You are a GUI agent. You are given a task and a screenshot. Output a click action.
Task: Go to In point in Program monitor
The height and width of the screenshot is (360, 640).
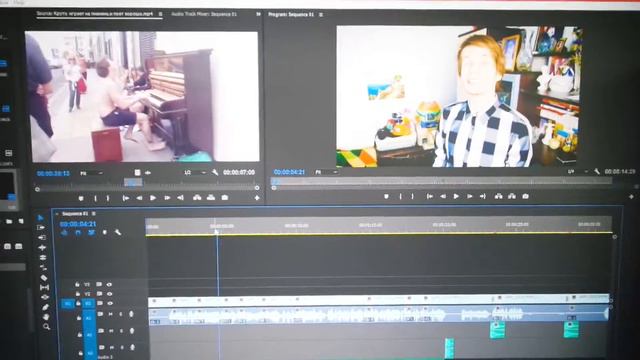pyautogui.click(x=429, y=196)
